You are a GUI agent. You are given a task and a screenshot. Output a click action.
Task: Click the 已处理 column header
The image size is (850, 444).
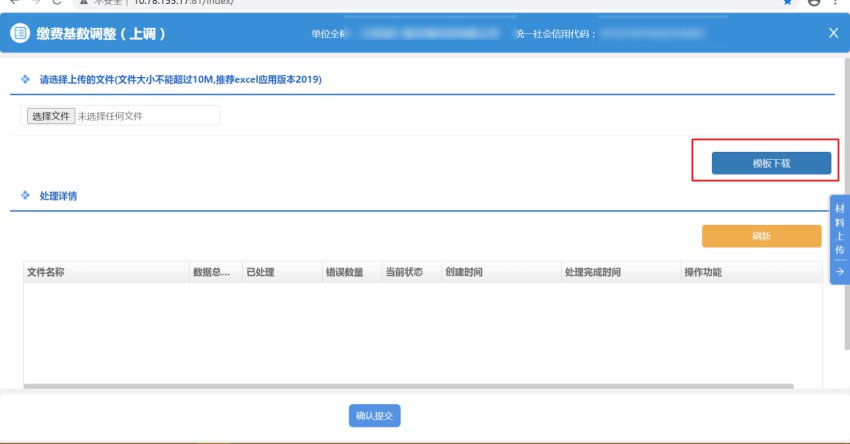click(x=259, y=272)
